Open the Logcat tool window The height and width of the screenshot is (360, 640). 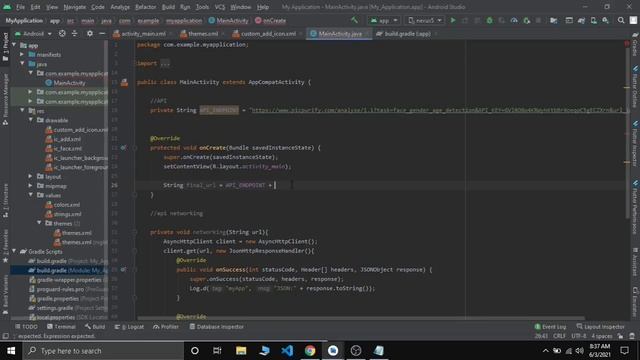[x=129, y=327]
